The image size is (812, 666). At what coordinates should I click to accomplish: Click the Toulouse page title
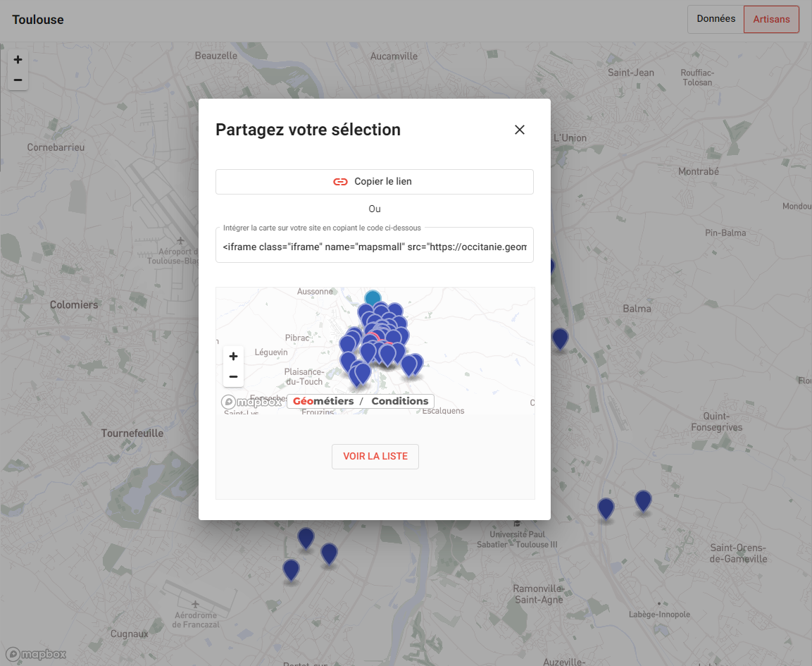(x=38, y=20)
